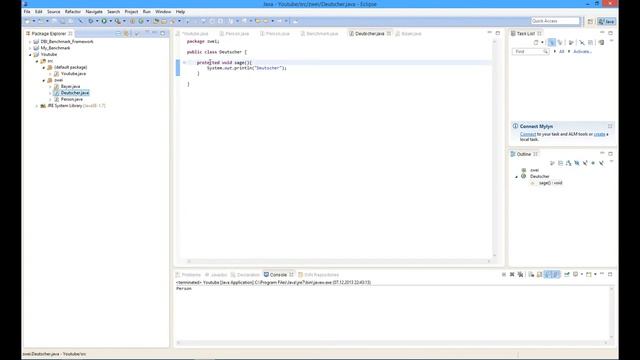640x360 pixels.
Task: Click the Connect link in Mylyn panel
Action: [527, 134]
